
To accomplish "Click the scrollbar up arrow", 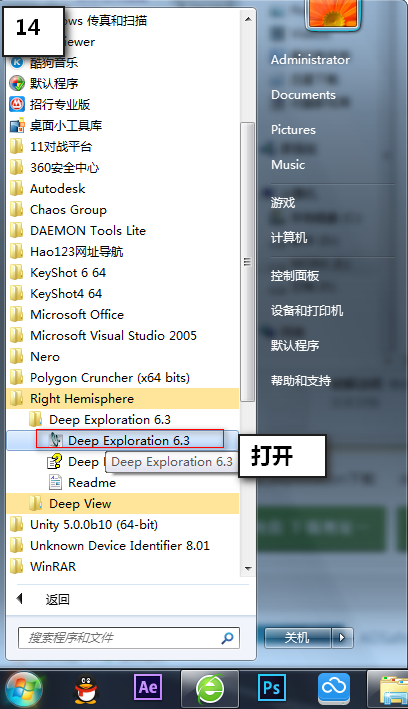I will (247, 19).
